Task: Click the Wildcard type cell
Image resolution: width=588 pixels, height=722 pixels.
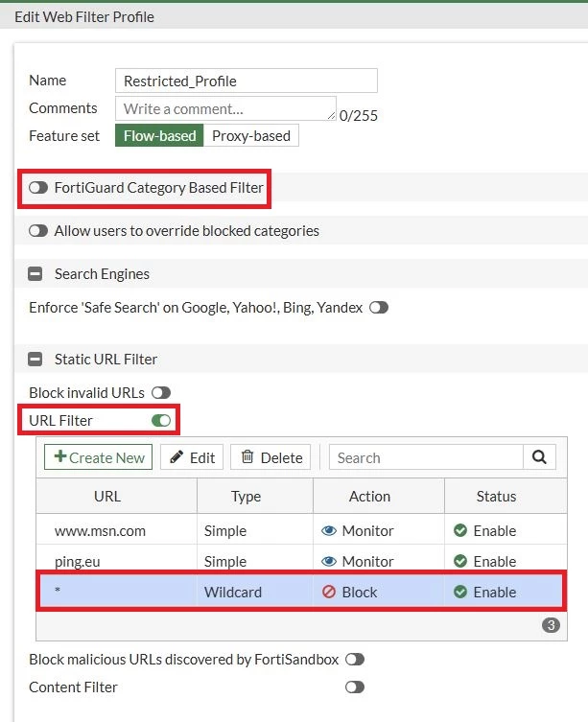Action: (x=233, y=593)
